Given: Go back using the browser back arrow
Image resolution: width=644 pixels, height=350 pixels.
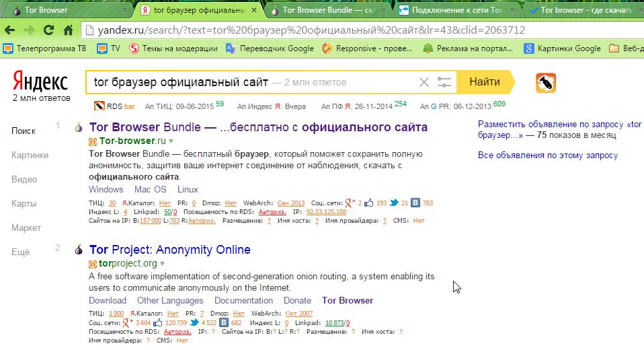Looking at the screenshot, I should 9,30.
